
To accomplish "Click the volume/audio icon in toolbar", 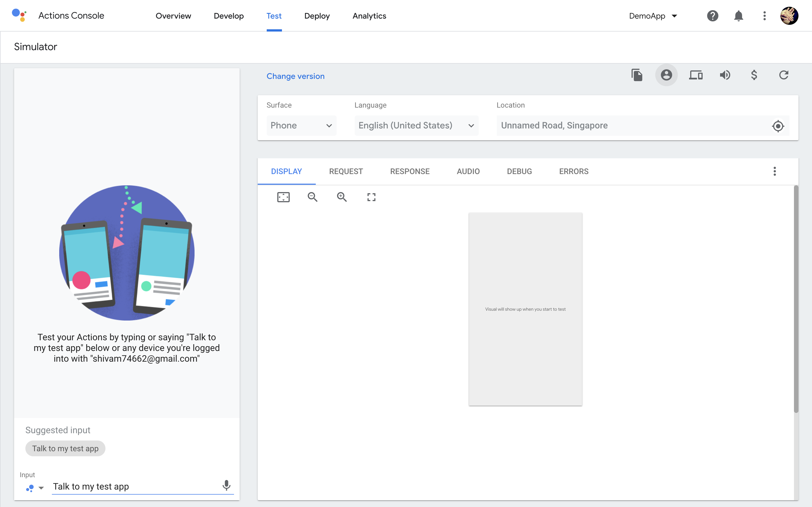I will 725,75.
